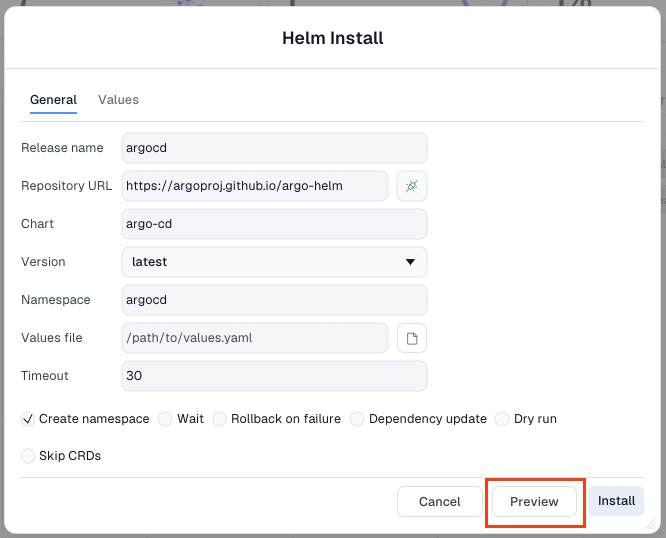Enable the Dry run option

point(502,419)
